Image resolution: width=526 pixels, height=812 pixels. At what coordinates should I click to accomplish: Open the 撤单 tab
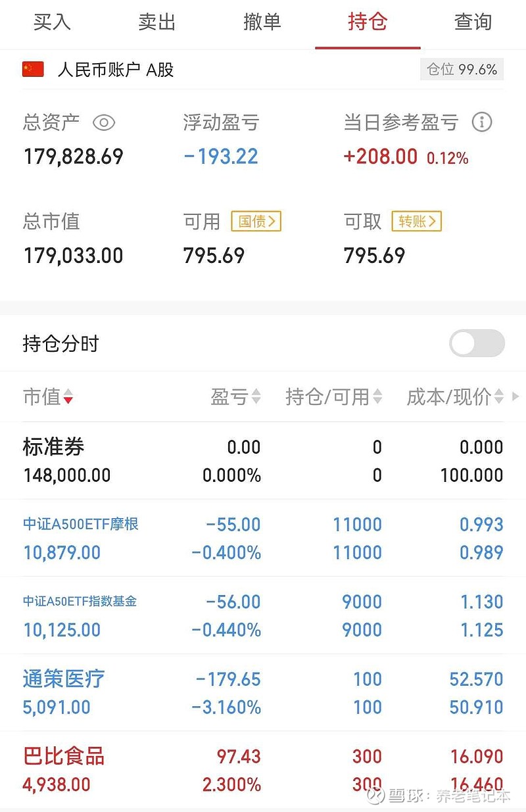tap(262, 22)
